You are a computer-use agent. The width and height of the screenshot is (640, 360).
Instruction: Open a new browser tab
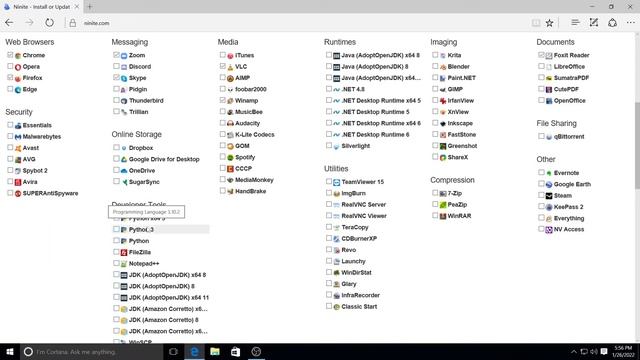pyautogui.click(x=90, y=7)
